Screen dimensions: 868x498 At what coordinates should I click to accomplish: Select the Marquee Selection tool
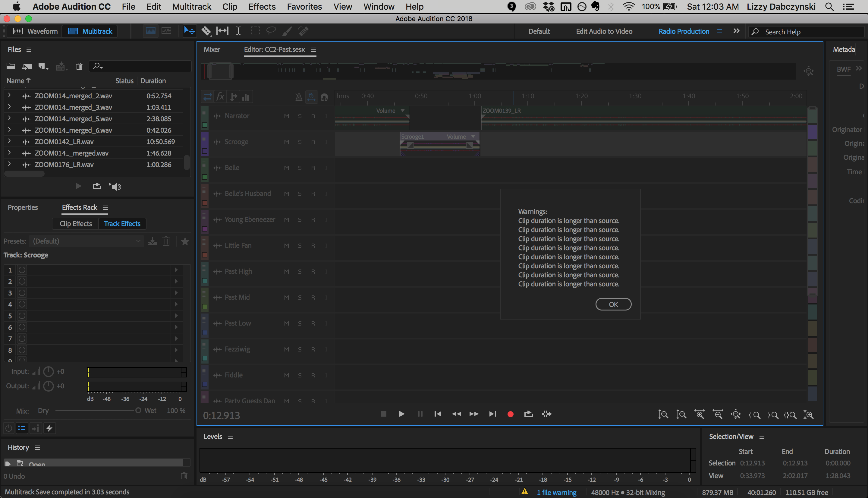pos(255,31)
